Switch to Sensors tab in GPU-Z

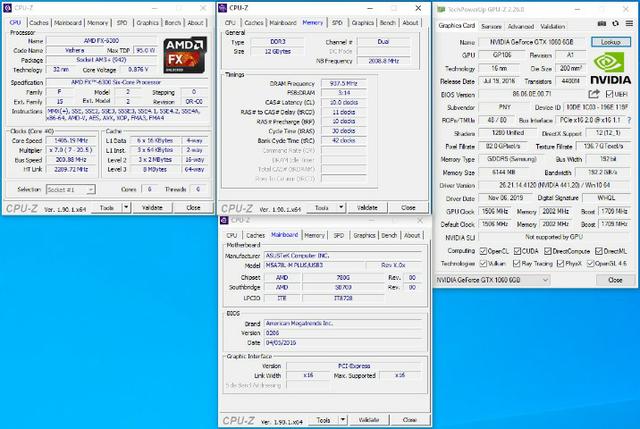pos(491,26)
